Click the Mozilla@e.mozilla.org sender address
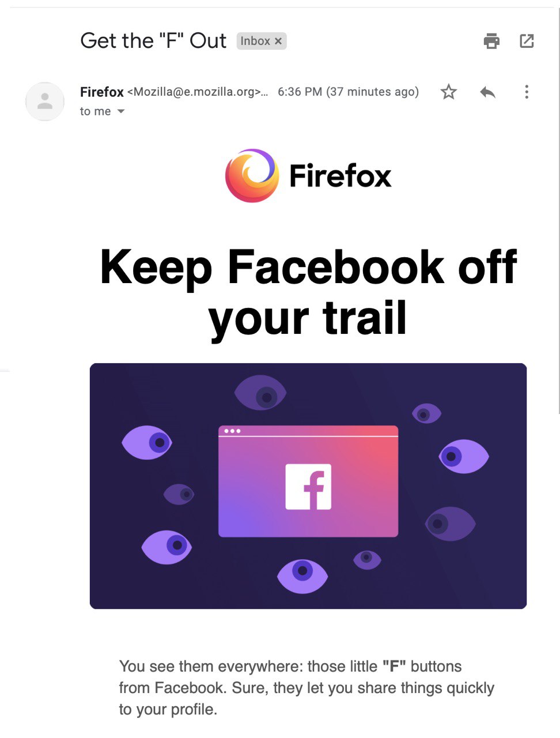 tap(198, 92)
